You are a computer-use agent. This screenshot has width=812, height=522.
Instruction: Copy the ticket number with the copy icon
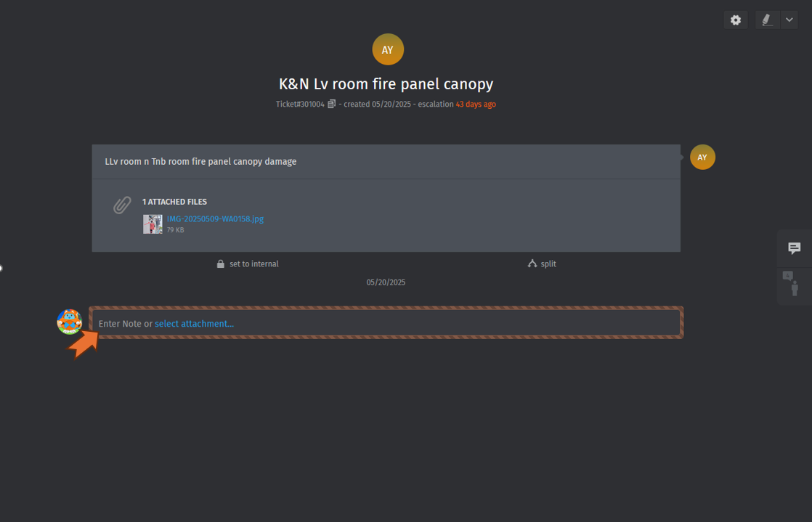pyautogui.click(x=331, y=105)
